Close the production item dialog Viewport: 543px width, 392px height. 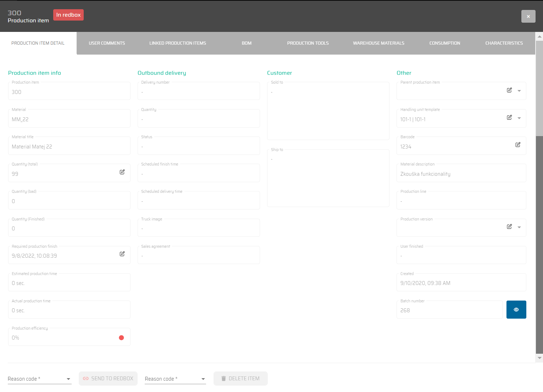click(x=528, y=16)
